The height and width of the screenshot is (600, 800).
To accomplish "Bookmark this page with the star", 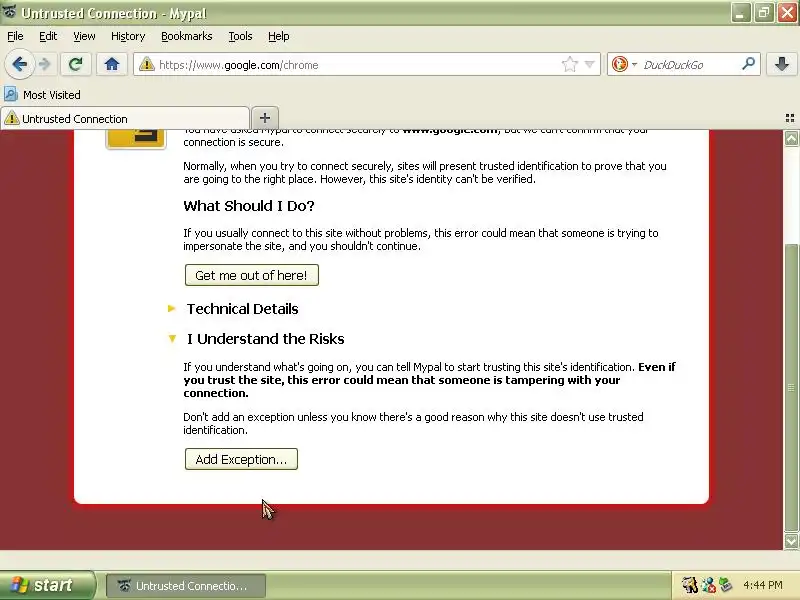I will [569, 65].
